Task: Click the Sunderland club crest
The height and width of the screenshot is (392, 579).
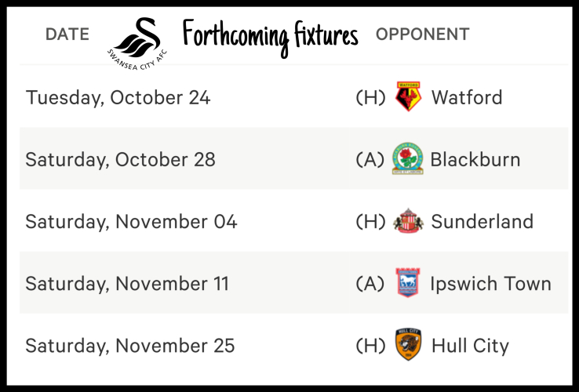Action: (x=408, y=221)
